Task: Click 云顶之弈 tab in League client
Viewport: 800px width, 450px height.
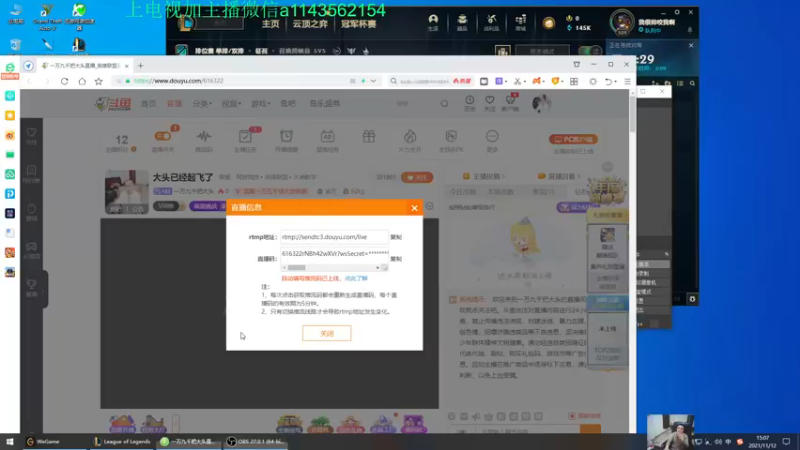Action: (x=310, y=24)
